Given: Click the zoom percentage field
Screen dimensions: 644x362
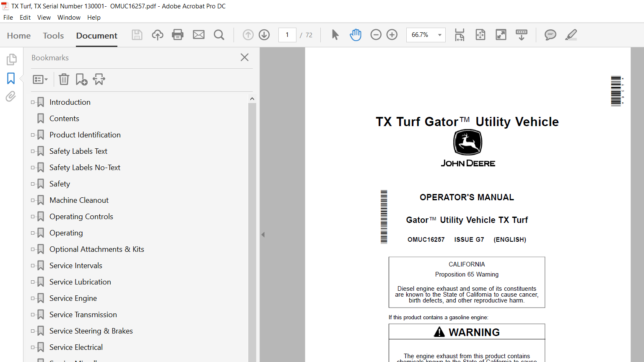Looking at the screenshot, I should (421, 35).
